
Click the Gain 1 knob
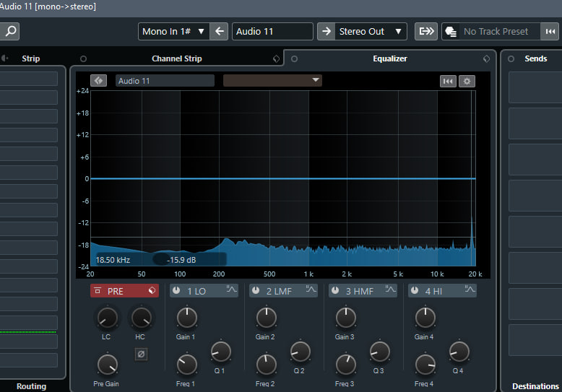[x=187, y=318]
